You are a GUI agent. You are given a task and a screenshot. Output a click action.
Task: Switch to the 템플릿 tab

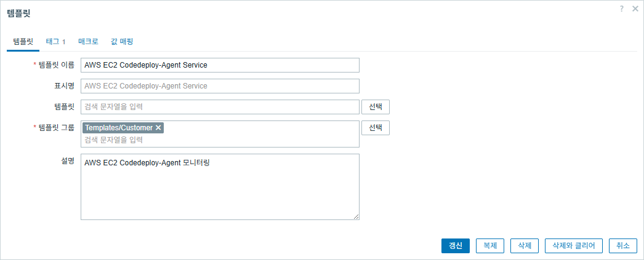(23, 41)
